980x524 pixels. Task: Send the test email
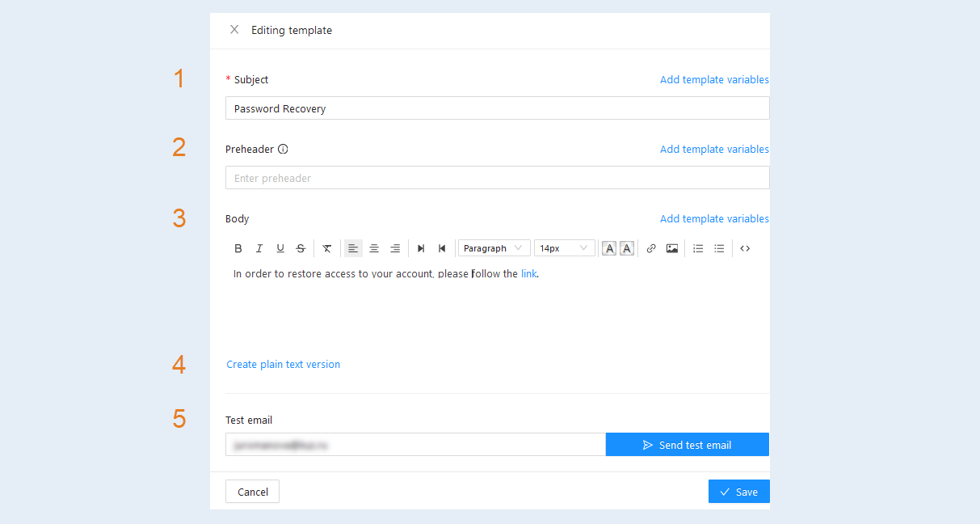tap(688, 445)
